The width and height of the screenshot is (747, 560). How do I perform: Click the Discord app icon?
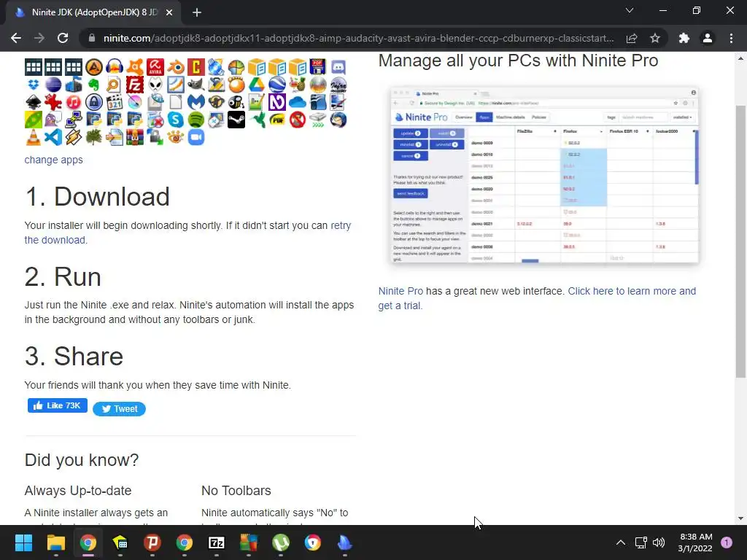pyautogui.click(x=338, y=66)
